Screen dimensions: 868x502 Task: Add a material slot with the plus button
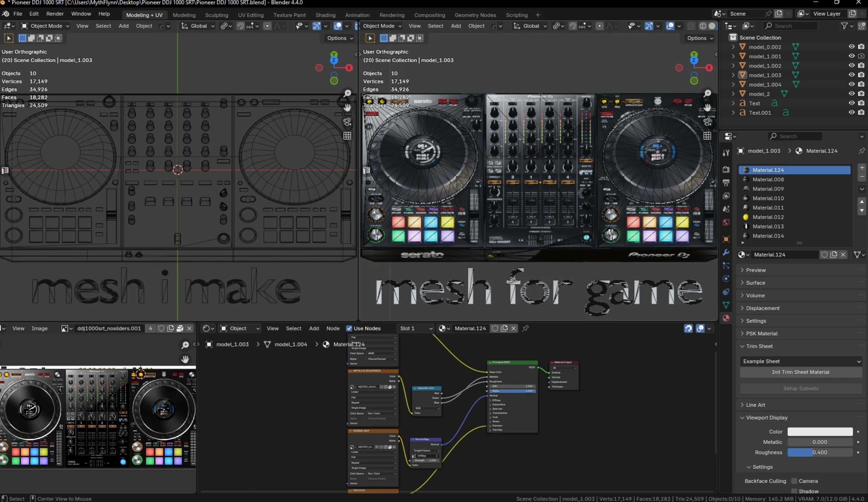[x=862, y=168]
